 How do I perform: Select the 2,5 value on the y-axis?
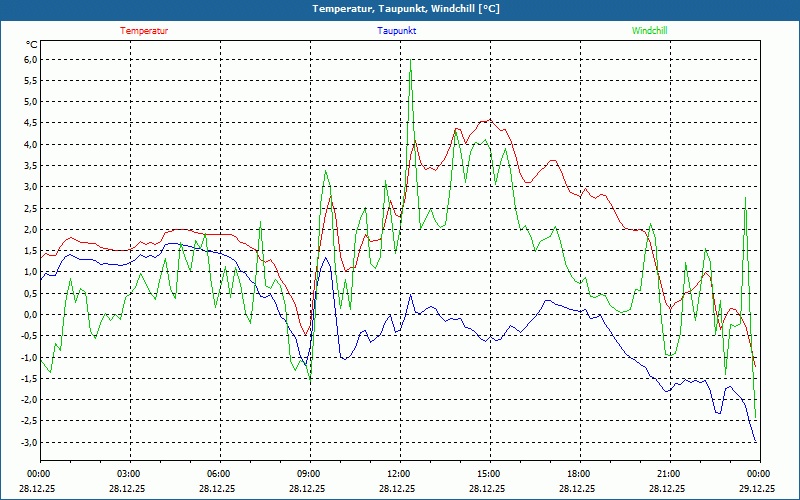click(30, 209)
